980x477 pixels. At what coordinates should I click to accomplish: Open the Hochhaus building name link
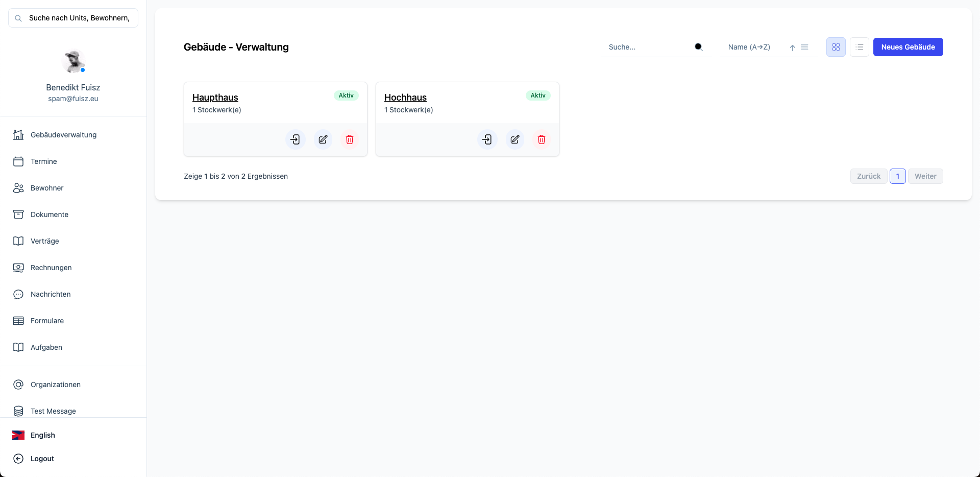405,97
